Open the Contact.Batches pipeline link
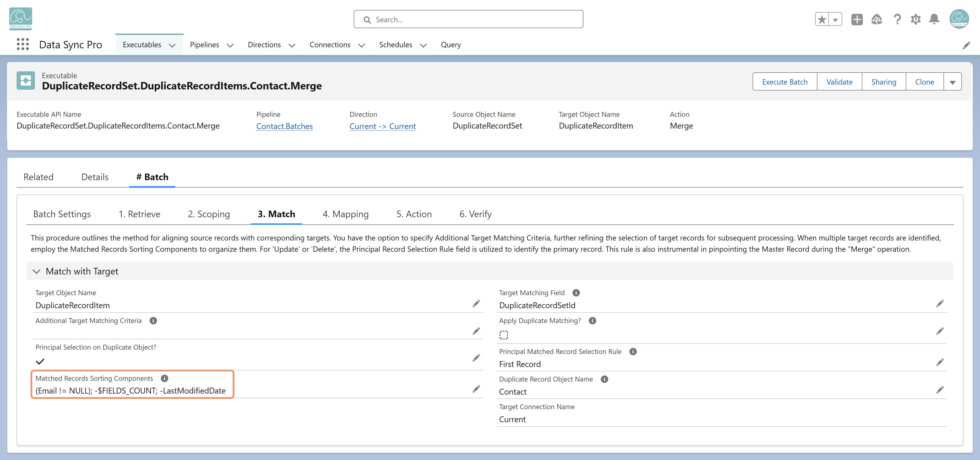This screenshot has height=460, width=980. click(284, 126)
